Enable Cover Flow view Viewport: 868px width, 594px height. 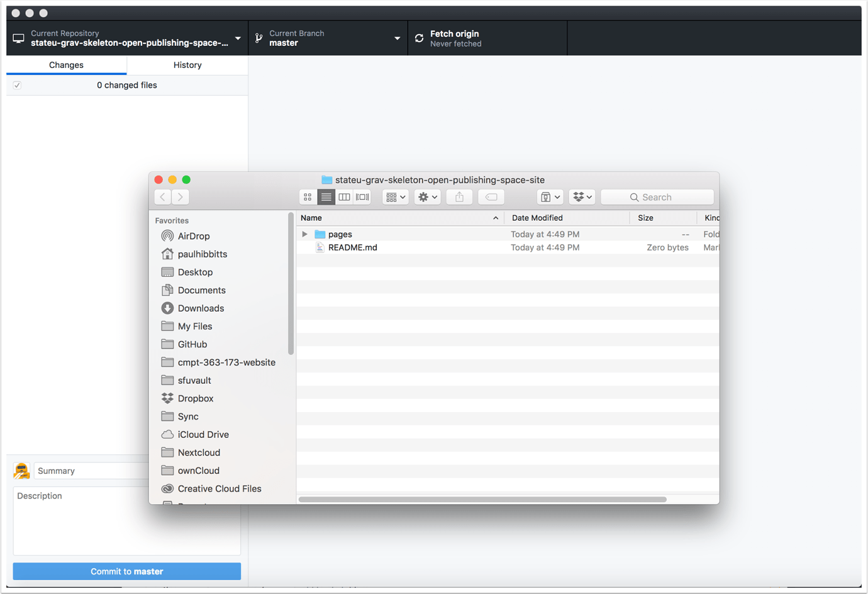click(362, 196)
